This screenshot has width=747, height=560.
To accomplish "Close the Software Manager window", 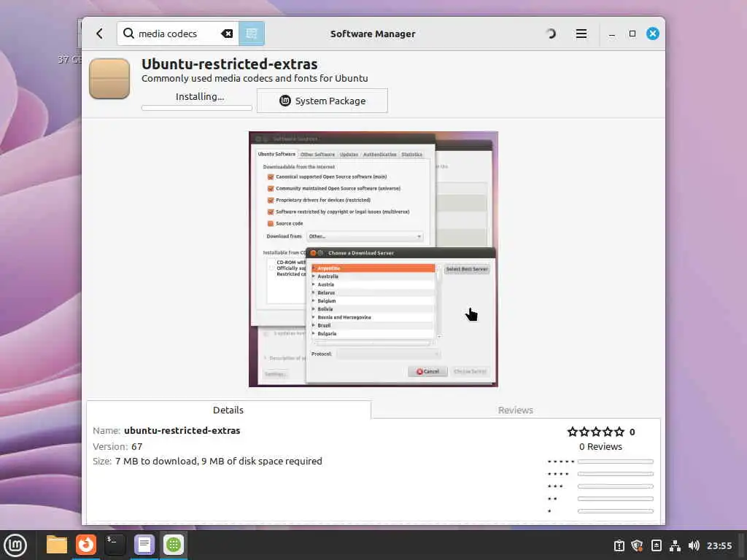I will coord(653,34).
